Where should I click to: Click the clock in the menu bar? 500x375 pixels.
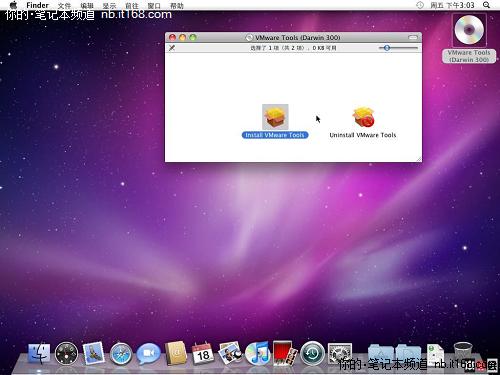452,5
